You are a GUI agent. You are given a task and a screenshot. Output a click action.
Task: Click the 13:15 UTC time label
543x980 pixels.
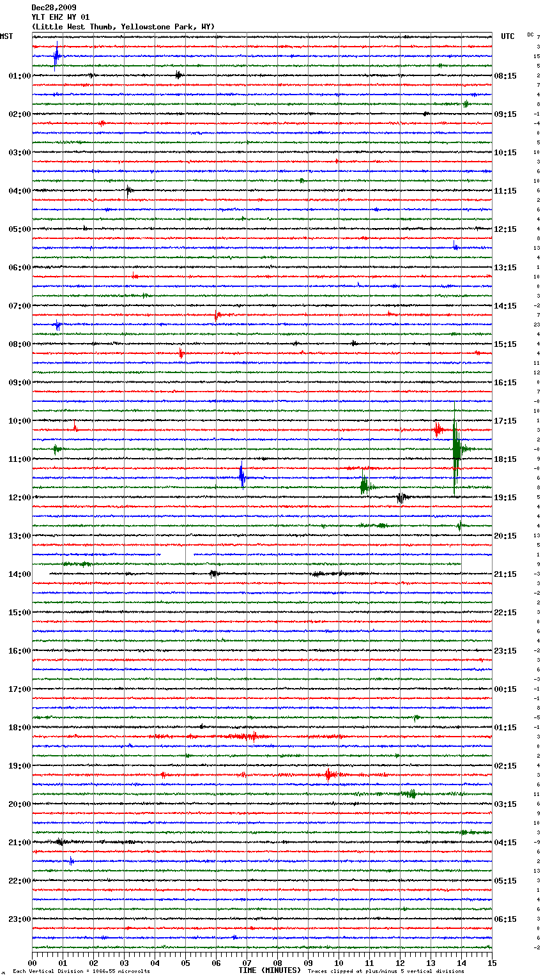[505, 268]
